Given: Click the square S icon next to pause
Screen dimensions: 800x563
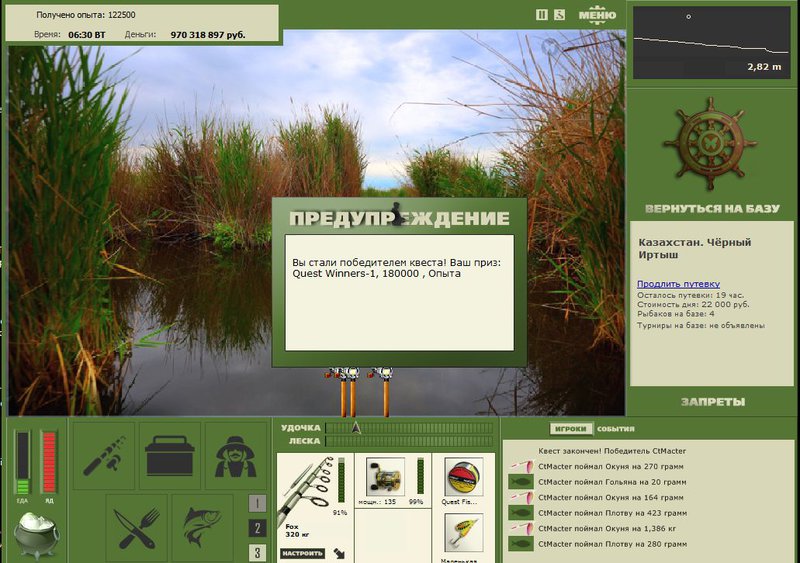Looking at the screenshot, I should click(x=559, y=15).
